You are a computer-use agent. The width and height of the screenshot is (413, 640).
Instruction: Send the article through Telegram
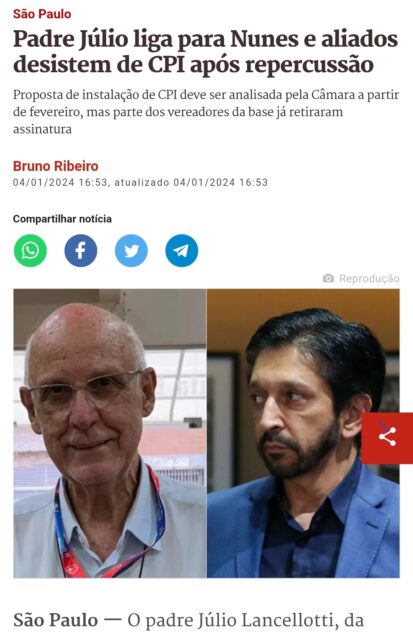coord(182,251)
